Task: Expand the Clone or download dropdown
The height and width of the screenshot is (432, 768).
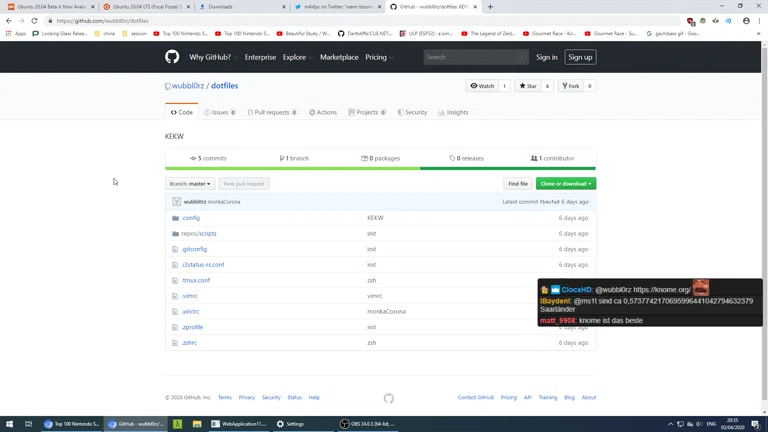Action: [x=566, y=184]
